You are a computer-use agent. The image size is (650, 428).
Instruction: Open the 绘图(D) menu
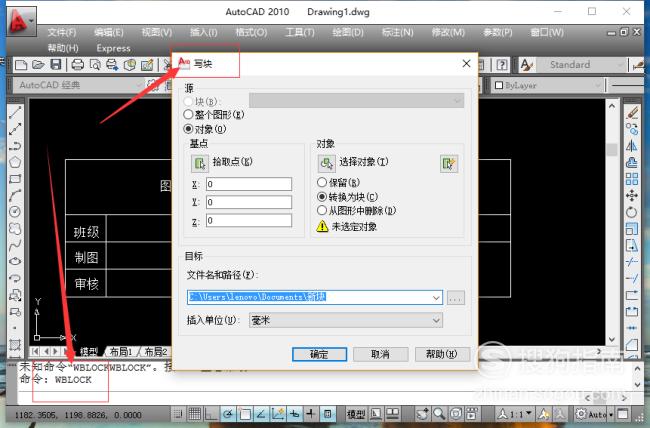click(348, 32)
